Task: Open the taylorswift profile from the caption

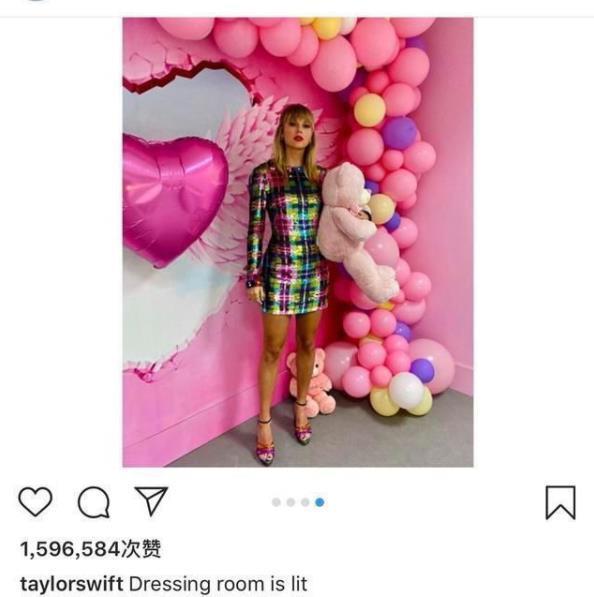Action: [x=72, y=584]
